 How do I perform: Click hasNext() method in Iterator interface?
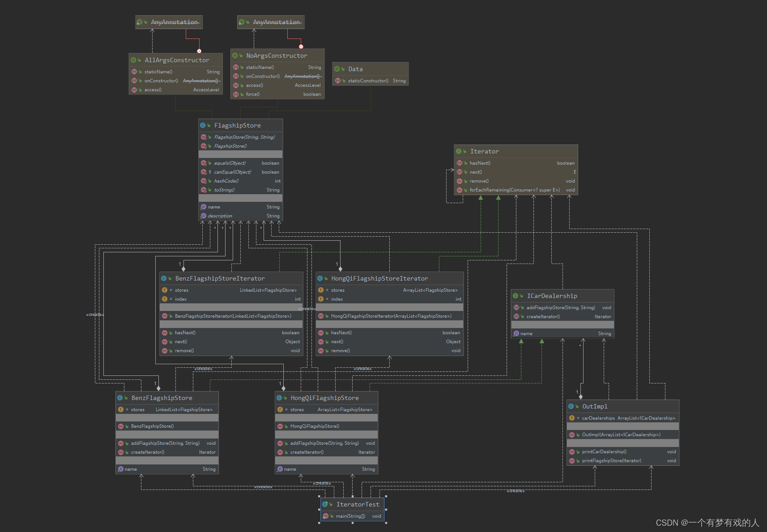[x=516, y=163]
